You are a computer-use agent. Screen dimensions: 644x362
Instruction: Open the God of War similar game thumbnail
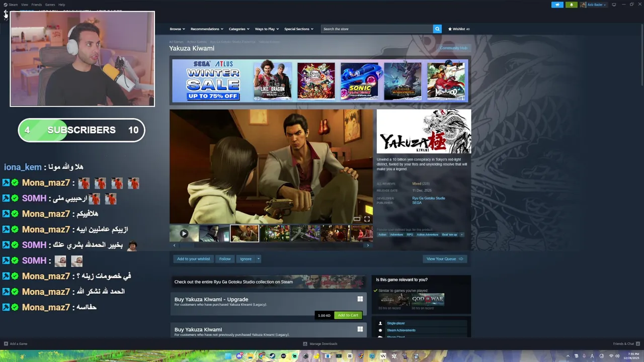(x=428, y=300)
